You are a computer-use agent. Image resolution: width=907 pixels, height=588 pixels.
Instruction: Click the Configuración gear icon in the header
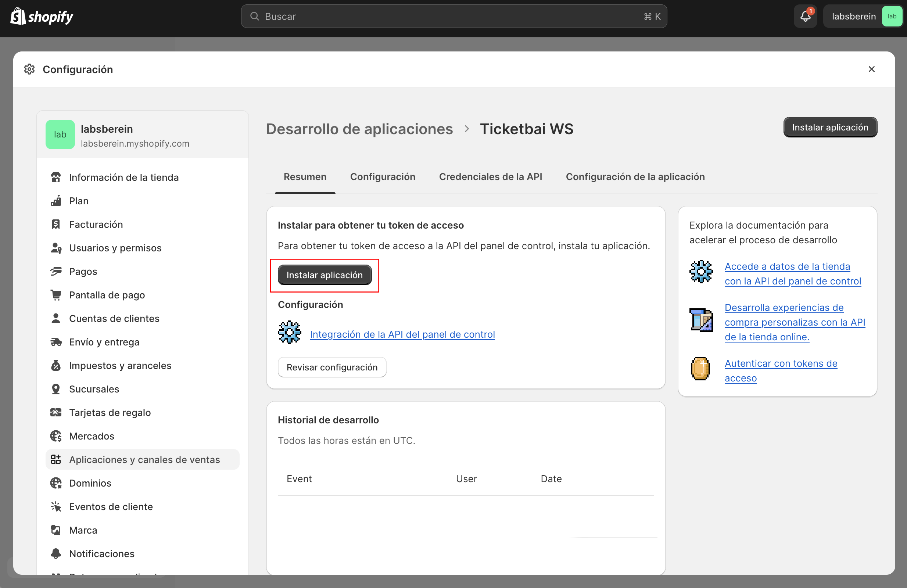(x=29, y=69)
